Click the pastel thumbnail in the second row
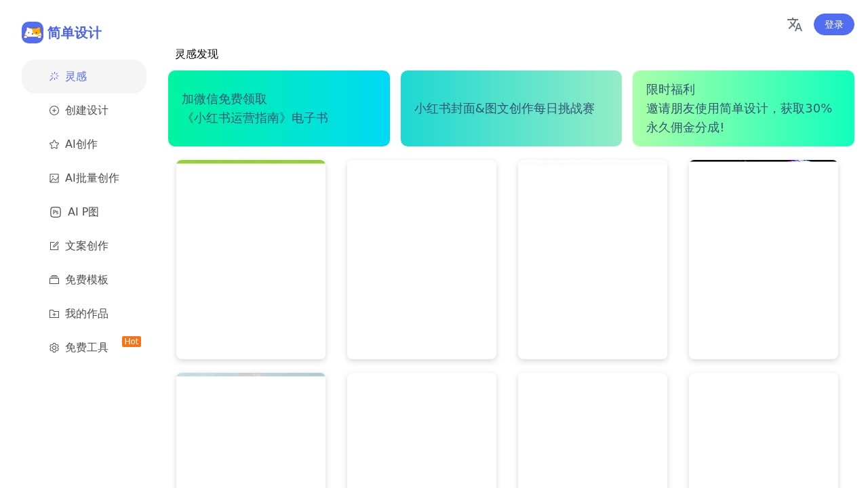868x488 pixels. [x=251, y=430]
